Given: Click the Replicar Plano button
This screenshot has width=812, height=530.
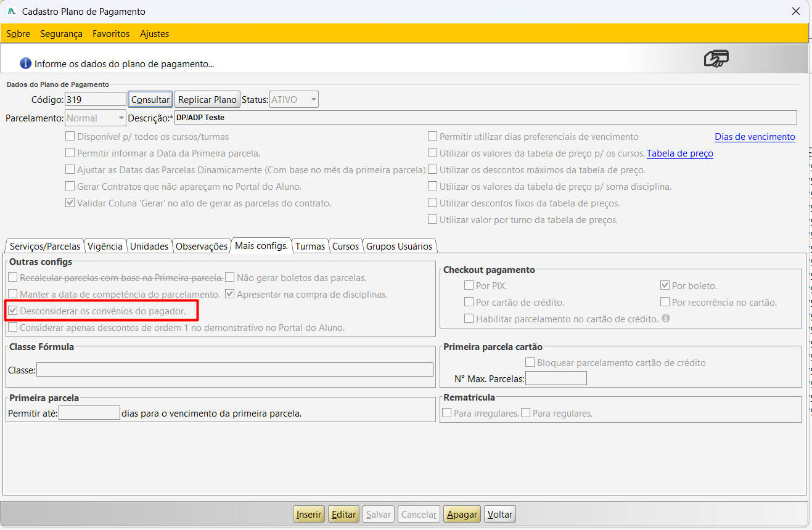Looking at the screenshot, I should [207, 99].
